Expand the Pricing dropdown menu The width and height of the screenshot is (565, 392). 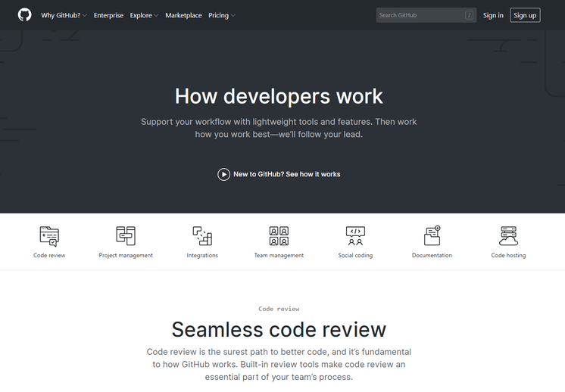pos(222,15)
